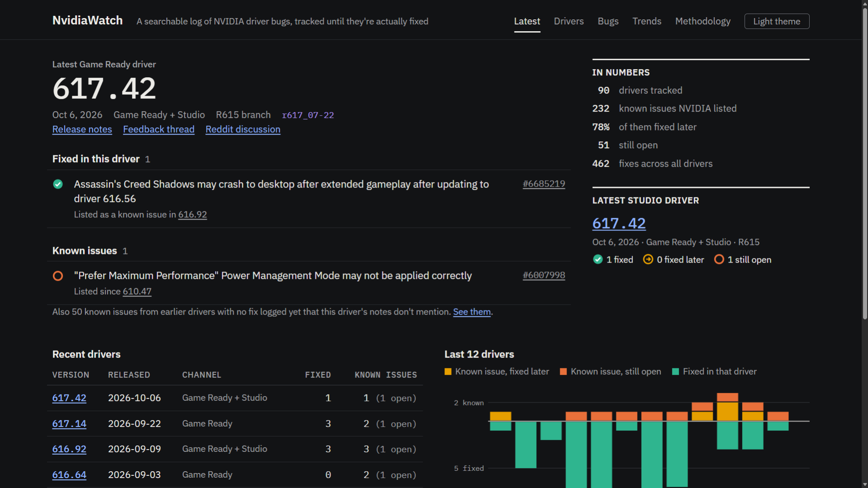The height and width of the screenshot is (488, 868).
Task: Click the page's vertical scrollbar
Action: coord(865,163)
